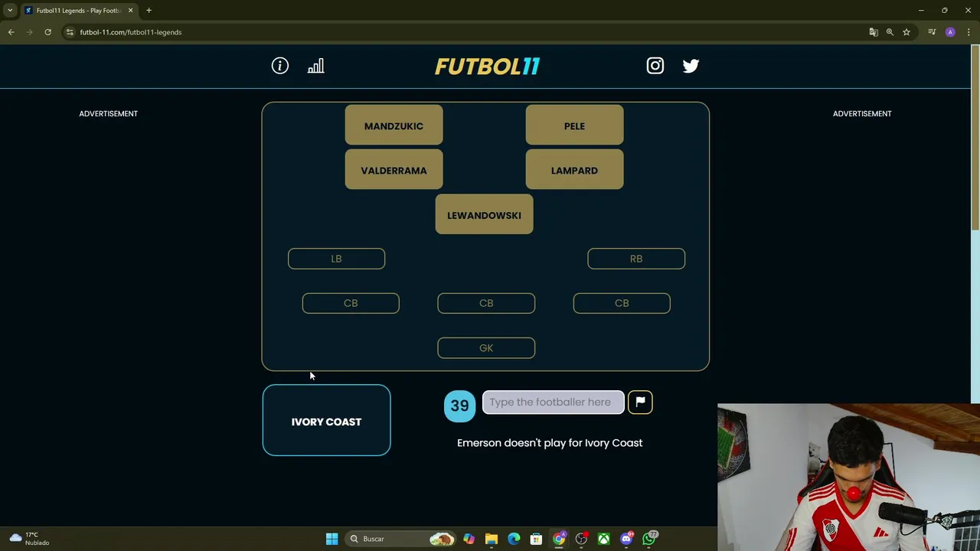Select the LEWANDOWSKI player tile
Viewport: 980px width, 551px height.
click(484, 215)
